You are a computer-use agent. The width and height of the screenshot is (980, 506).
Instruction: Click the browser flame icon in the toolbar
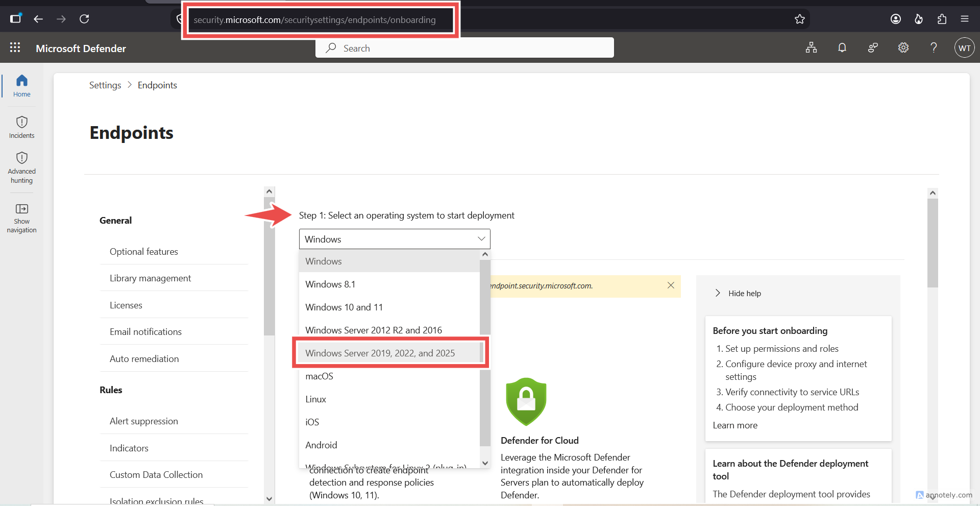pos(919,19)
